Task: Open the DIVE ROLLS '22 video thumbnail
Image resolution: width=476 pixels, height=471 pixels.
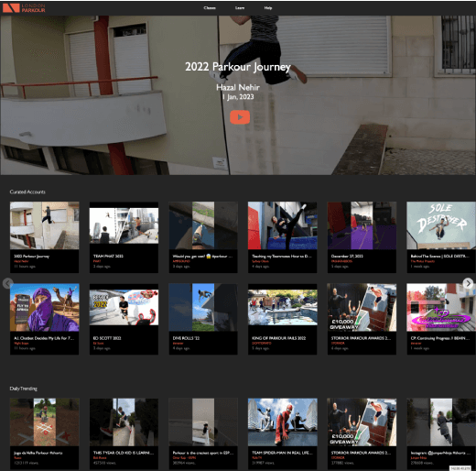Action: [x=203, y=307]
